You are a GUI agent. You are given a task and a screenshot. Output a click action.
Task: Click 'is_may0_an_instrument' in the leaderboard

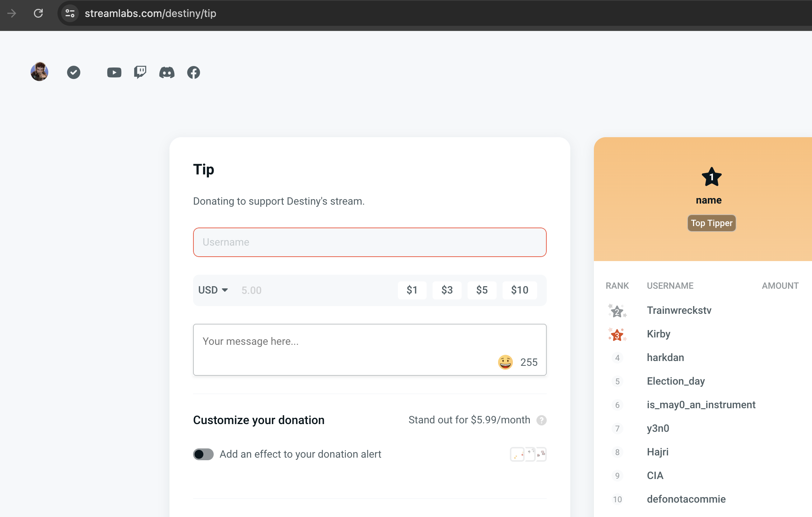pos(701,405)
